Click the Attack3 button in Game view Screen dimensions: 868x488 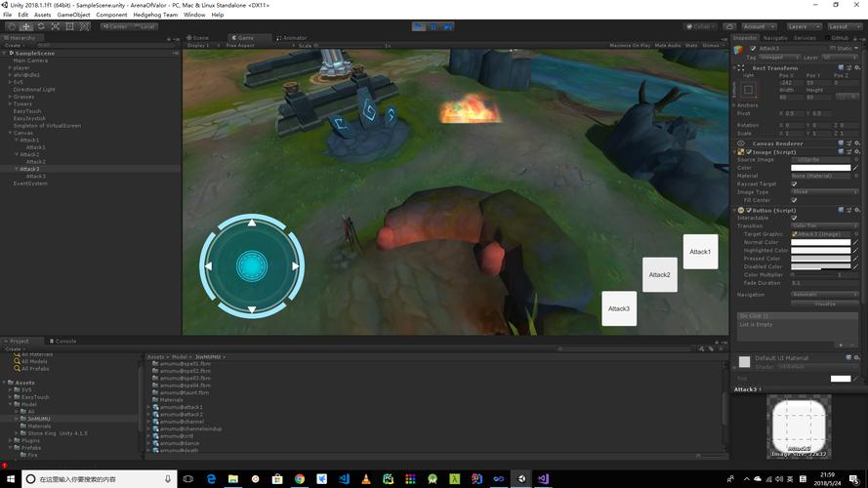[619, 308]
